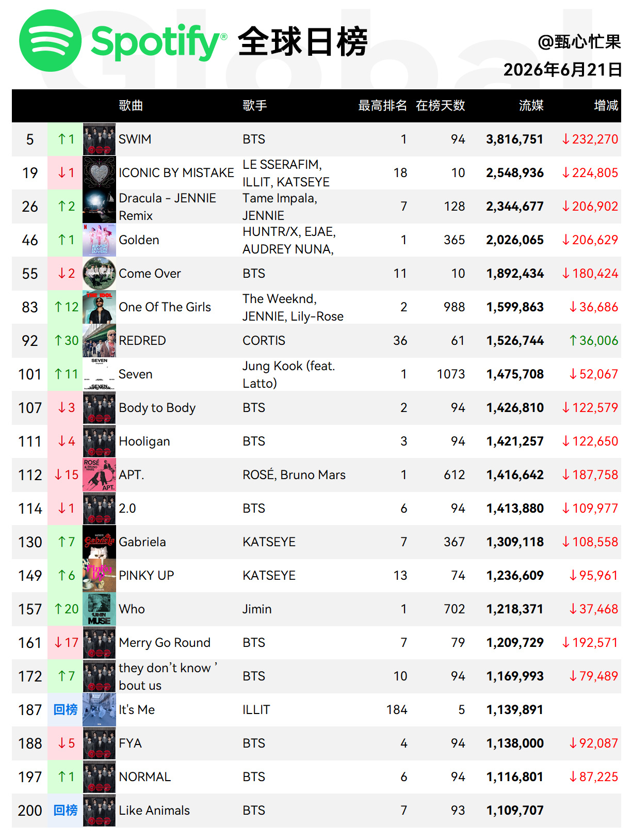
Task: Click the FYA song title
Action: [x=131, y=743]
